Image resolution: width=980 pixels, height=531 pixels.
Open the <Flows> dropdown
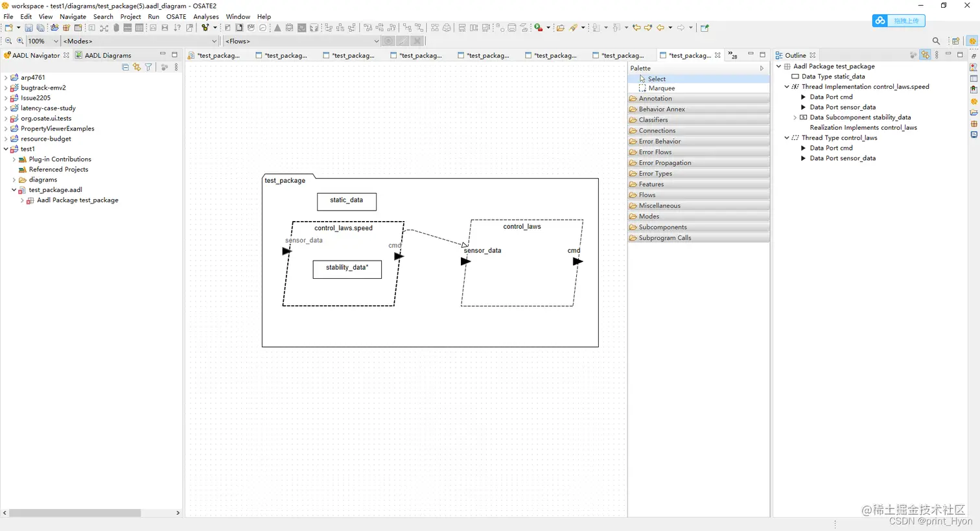[376, 41]
